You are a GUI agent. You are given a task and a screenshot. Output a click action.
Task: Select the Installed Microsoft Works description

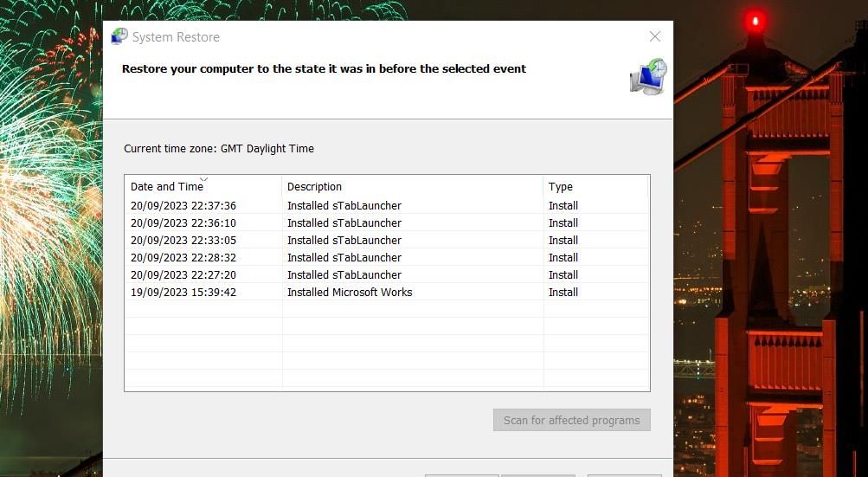pyautogui.click(x=350, y=293)
